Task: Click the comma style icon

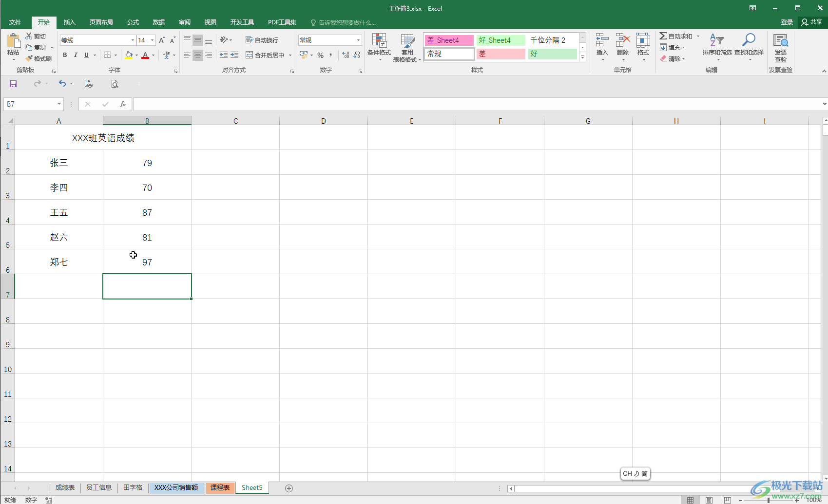Action: click(x=330, y=55)
